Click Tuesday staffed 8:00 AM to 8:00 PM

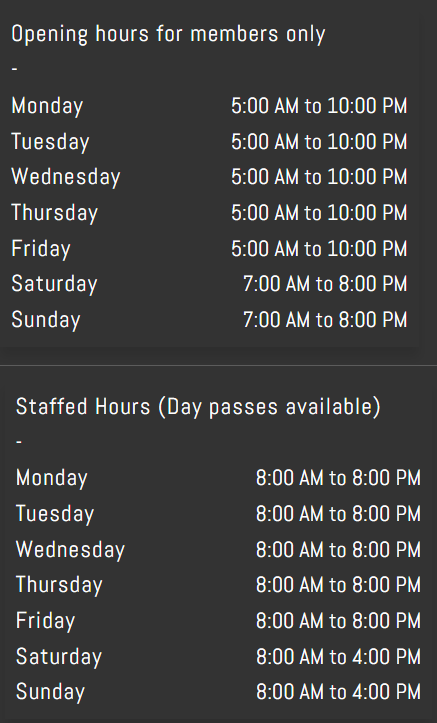click(338, 514)
